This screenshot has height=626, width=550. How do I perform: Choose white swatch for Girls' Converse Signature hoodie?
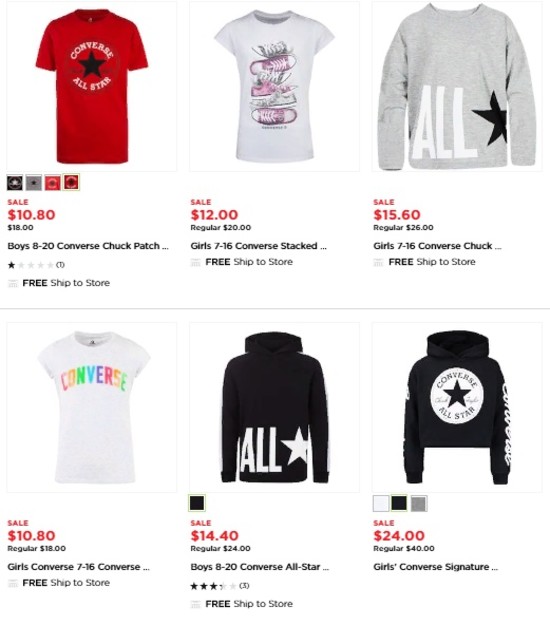click(381, 503)
